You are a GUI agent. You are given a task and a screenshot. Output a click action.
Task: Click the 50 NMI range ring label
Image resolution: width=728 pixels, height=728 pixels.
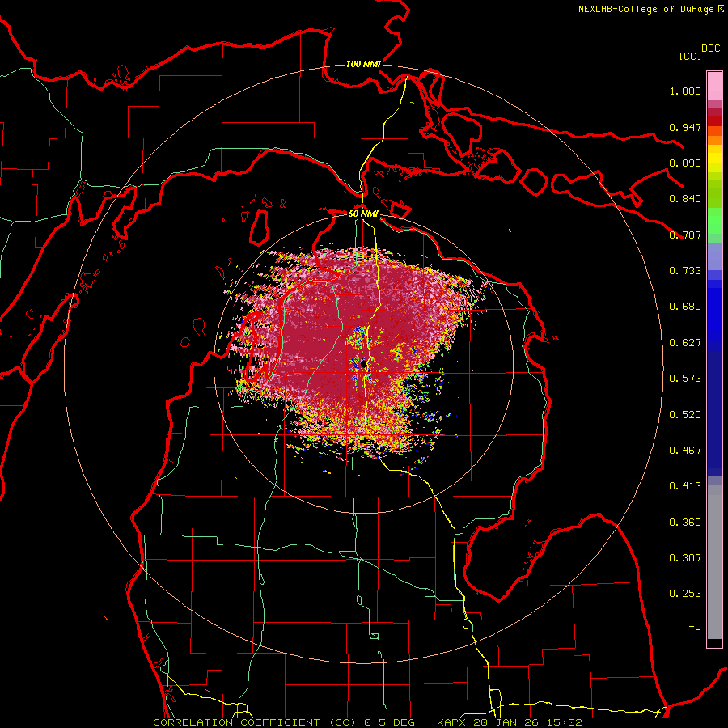(363, 214)
